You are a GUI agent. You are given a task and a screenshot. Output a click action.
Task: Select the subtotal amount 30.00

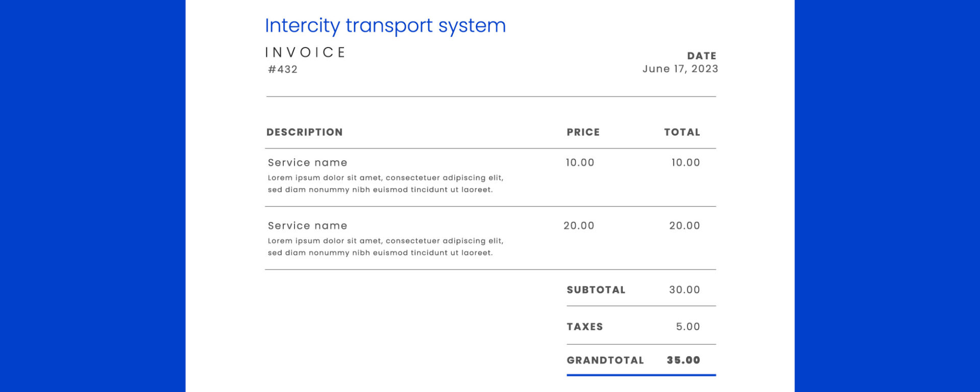(684, 290)
